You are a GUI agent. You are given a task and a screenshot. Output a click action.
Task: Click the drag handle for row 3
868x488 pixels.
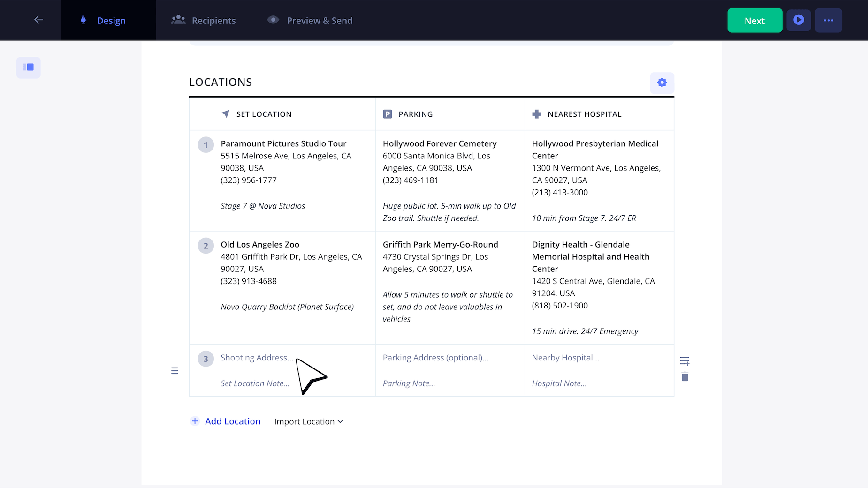pos(175,371)
